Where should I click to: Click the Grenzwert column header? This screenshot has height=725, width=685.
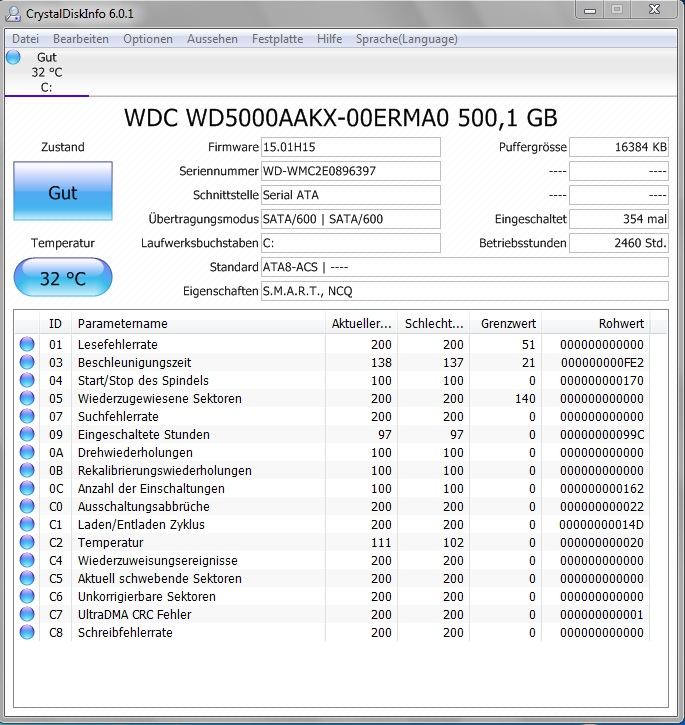tap(506, 324)
